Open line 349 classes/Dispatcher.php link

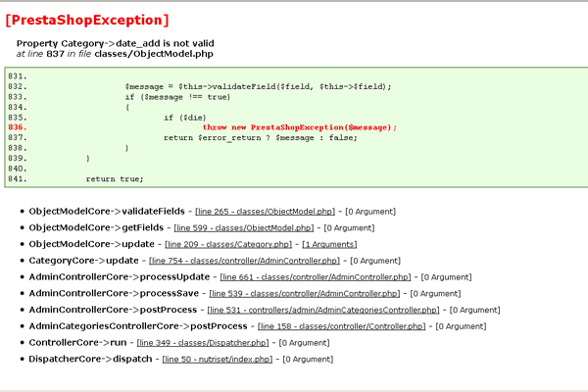coord(203,343)
